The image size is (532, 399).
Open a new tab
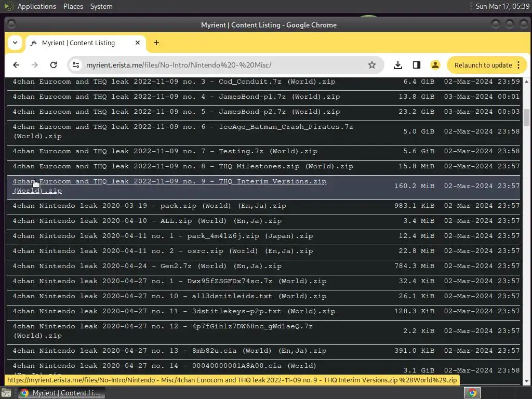156,43
